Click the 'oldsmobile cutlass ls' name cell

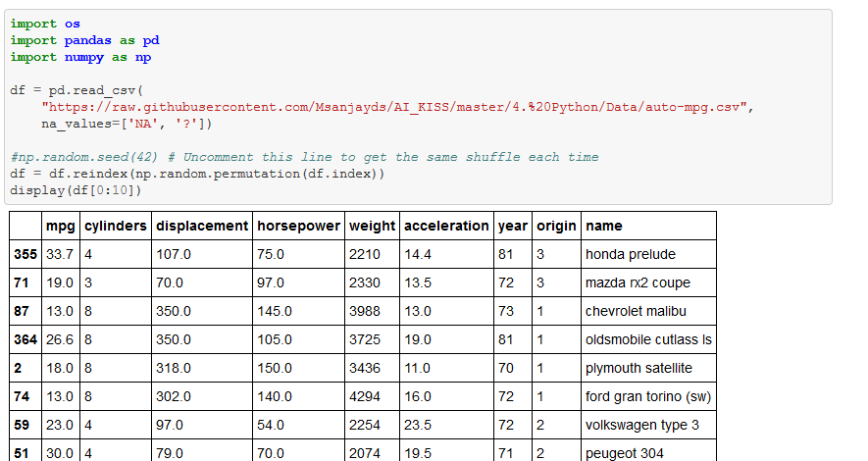[648, 339]
